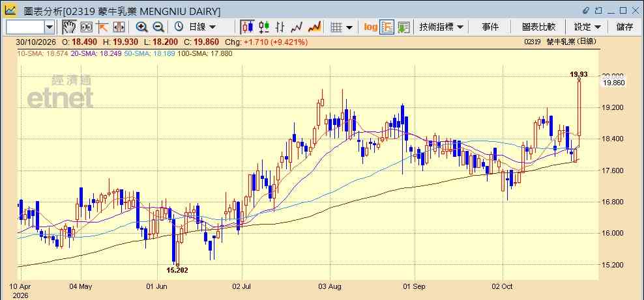Switch to OHLC bar chart
Viewport: 644px width, 300px height.
coord(280,27)
